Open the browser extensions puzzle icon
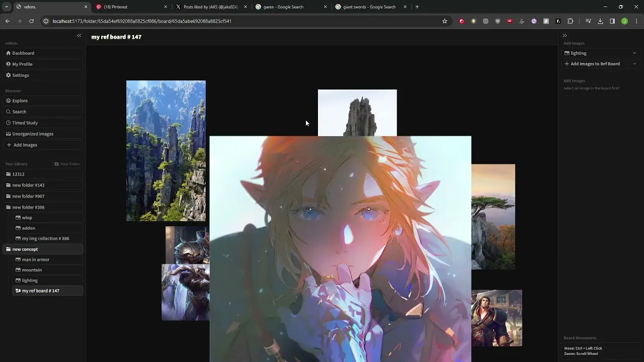The height and width of the screenshot is (362, 644). pos(570,21)
